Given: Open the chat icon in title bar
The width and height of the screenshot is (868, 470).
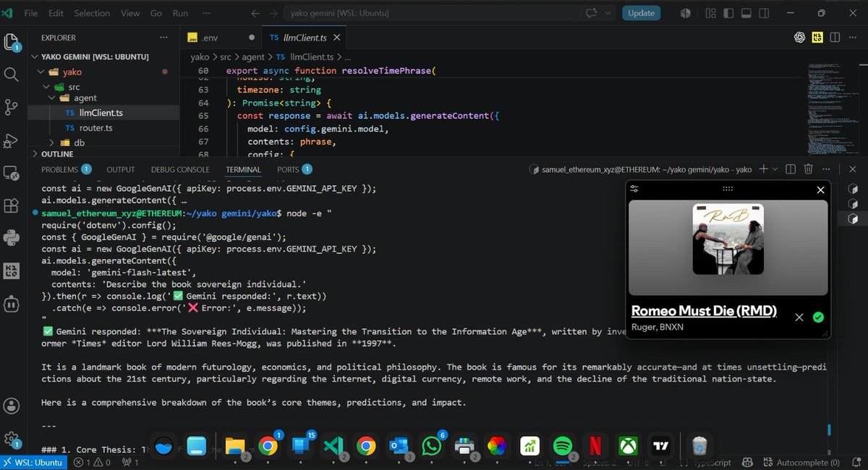Looking at the screenshot, I should pyautogui.click(x=592, y=13).
